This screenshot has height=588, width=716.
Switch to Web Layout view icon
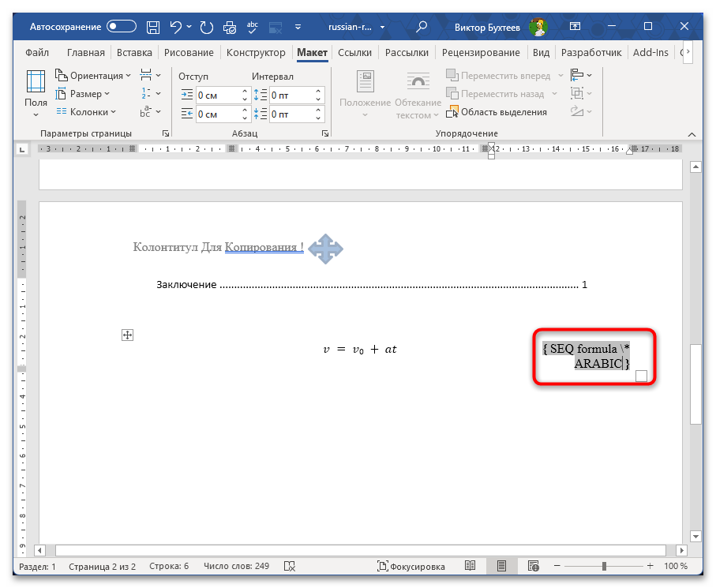[533, 566]
